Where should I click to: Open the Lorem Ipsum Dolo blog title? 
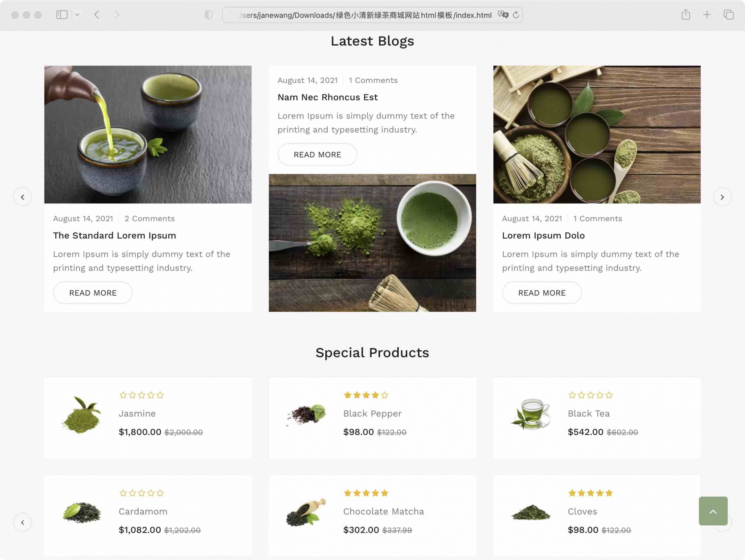pos(543,236)
